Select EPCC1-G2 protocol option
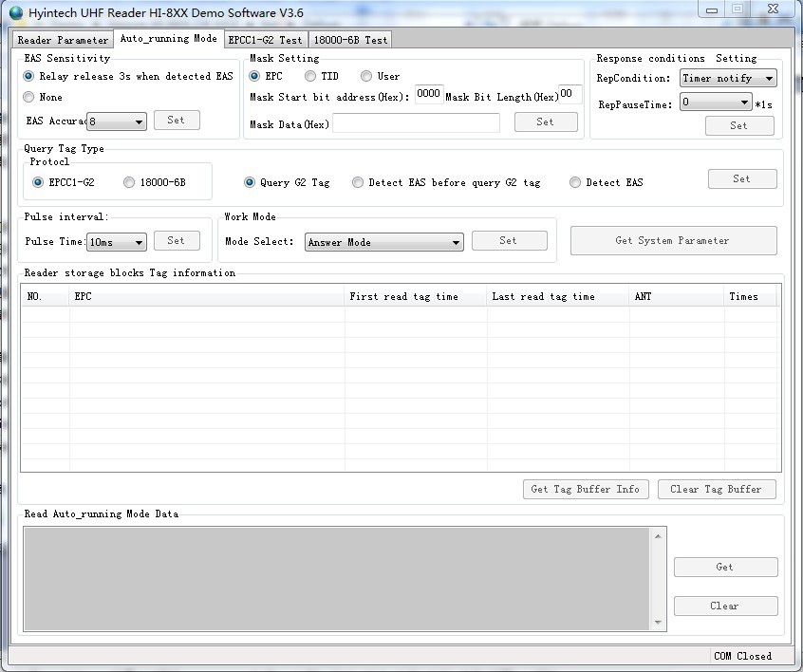803x672 pixels. 64,182
